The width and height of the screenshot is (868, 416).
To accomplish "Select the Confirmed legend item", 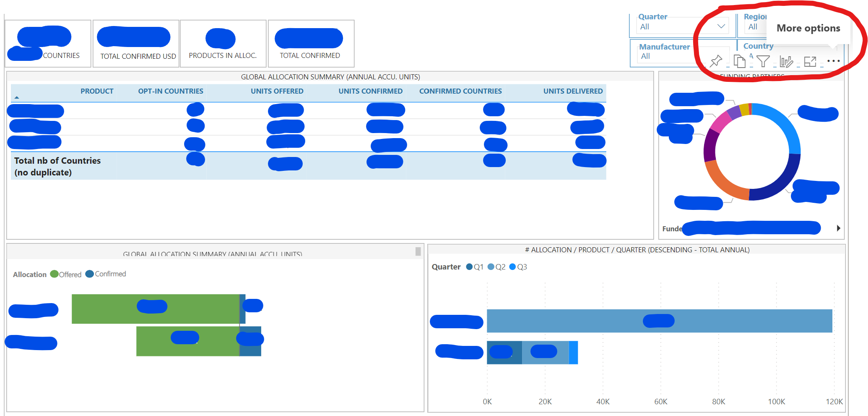I will click(x=106, y=274).
